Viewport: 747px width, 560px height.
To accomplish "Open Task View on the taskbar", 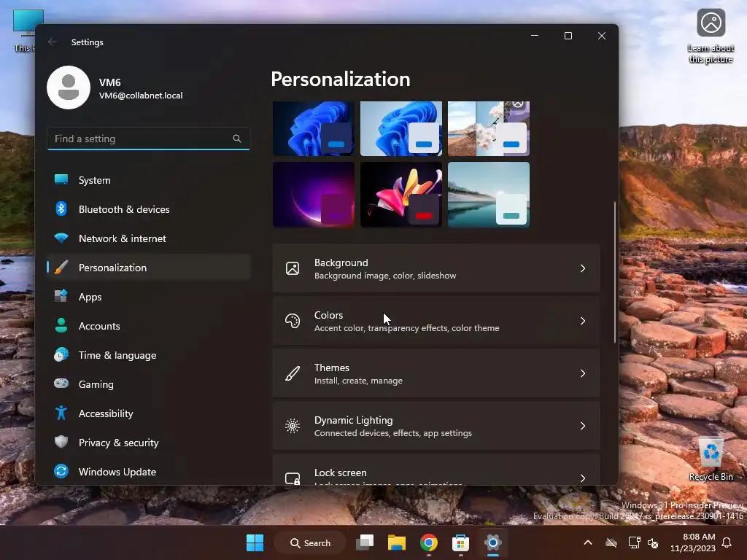I will tap(365, 542).
